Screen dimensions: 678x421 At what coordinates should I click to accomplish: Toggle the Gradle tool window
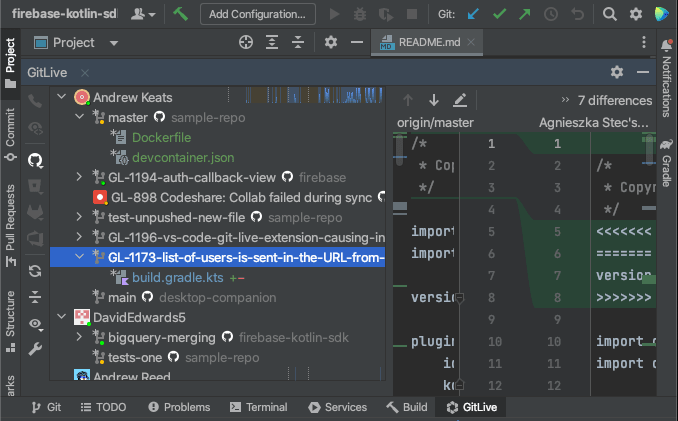(666, 163)
